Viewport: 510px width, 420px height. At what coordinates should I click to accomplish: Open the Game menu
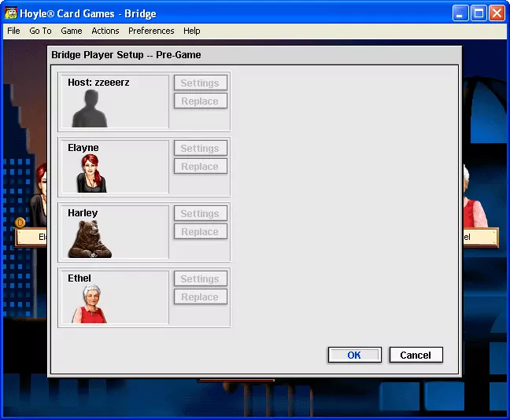click(72, 31)
